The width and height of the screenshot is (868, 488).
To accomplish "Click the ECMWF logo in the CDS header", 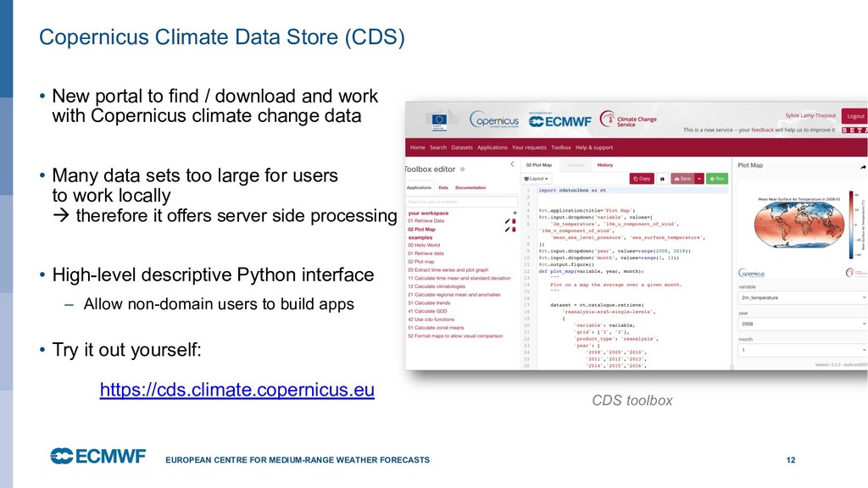I will 559,120.
